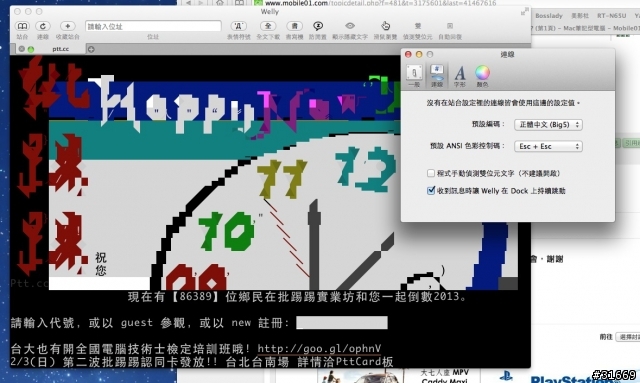Uncheck the Welly Dock bounce checkbox
The width and height of the screenshot is (640, 383).
point(431,190)
